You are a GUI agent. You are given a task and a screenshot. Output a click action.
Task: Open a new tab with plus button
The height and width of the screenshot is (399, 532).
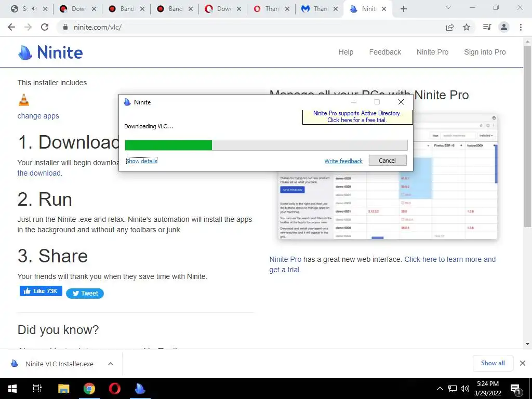pyautogui.click(x=403, y=9)
